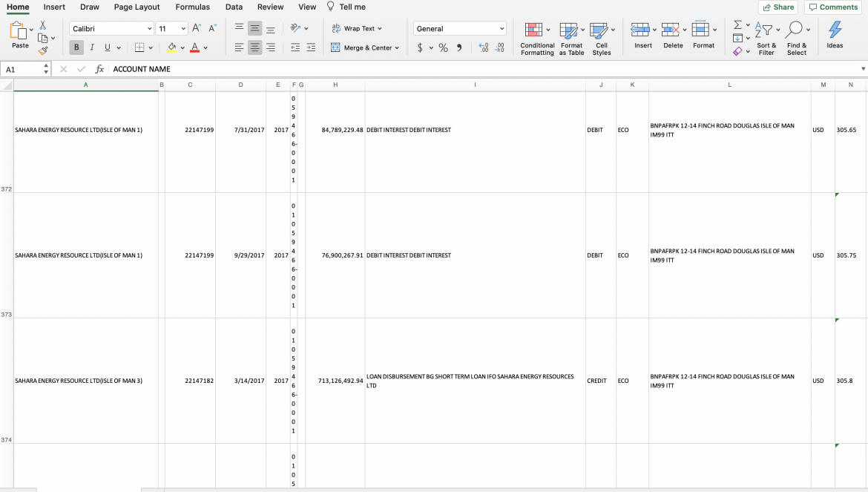This screenshot has height=492, width=868.
Task: Expand font color options arrow
Action: pyautogui.click(x=206, y=48)
